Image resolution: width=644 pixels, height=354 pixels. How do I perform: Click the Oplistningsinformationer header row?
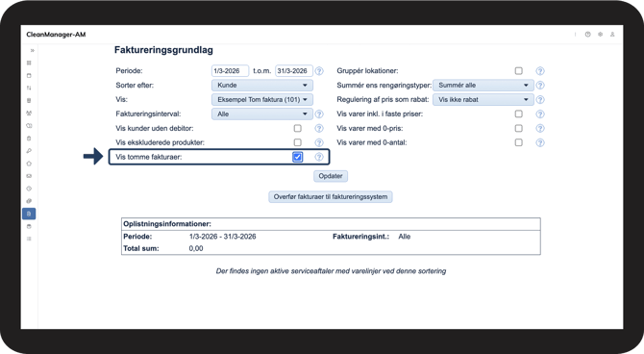pos(331,224)
